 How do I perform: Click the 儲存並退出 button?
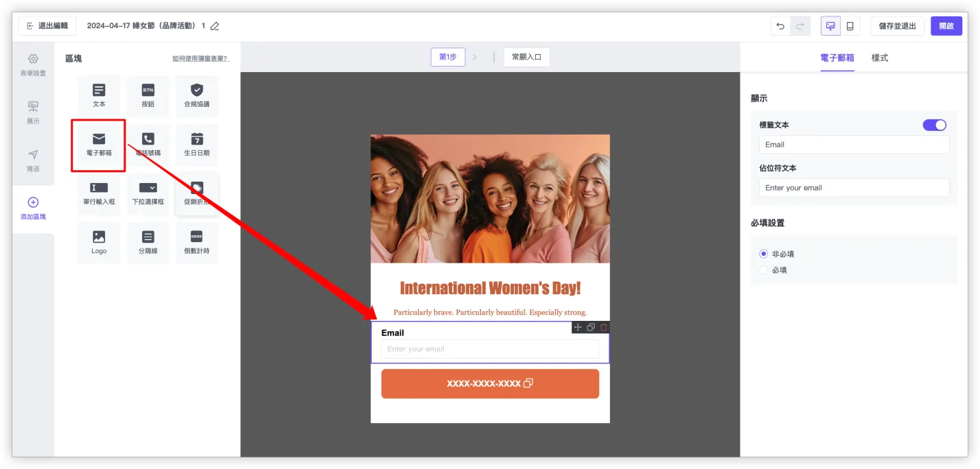tap(897, 26)
